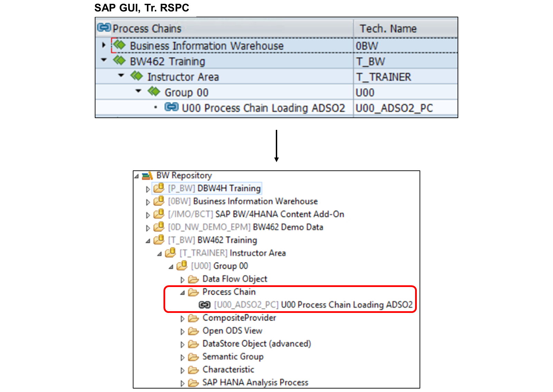Click the Tech. Name column header
553x392 pixels.
click(x=406, y=28)
